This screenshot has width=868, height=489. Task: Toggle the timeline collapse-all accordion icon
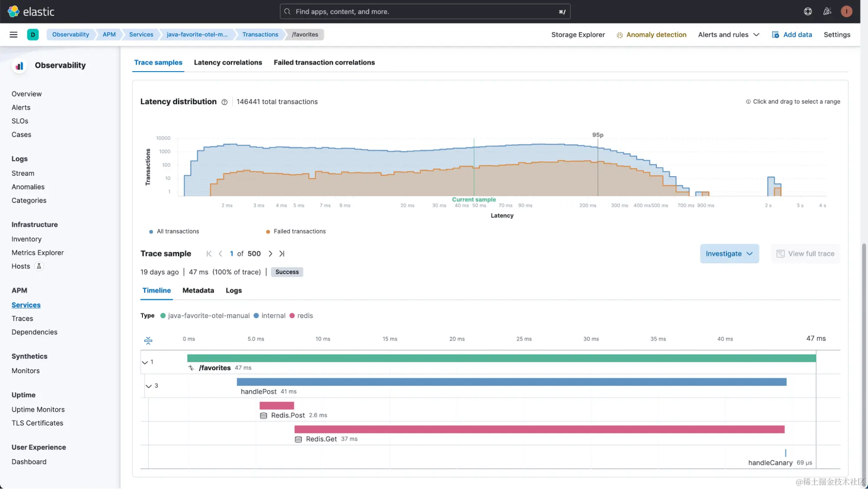148,341
